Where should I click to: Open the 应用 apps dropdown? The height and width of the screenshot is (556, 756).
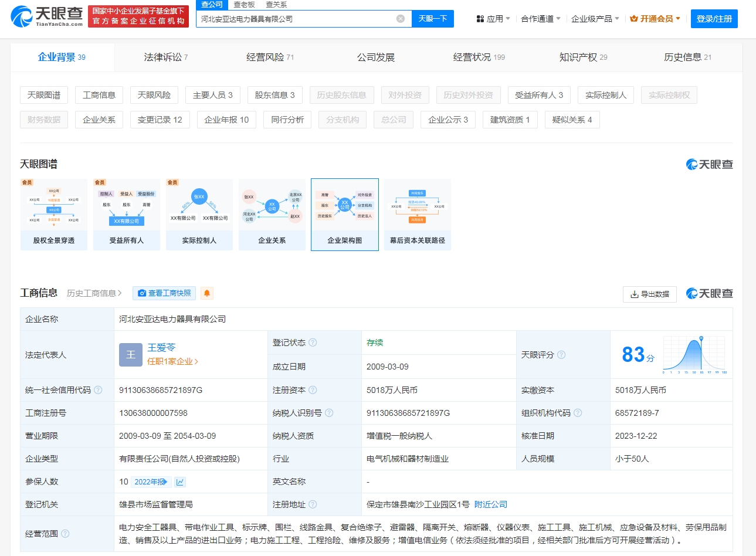click(x=493, y=19)
